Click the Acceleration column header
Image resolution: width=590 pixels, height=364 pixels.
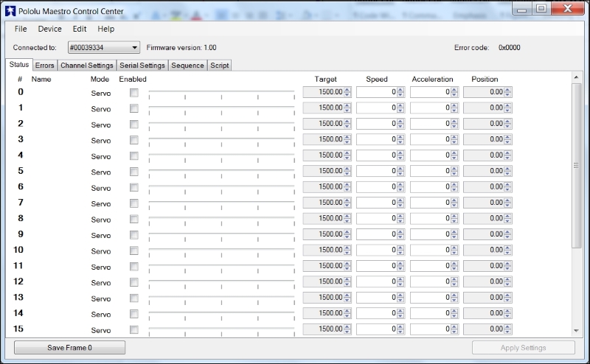tap(432, 80)
